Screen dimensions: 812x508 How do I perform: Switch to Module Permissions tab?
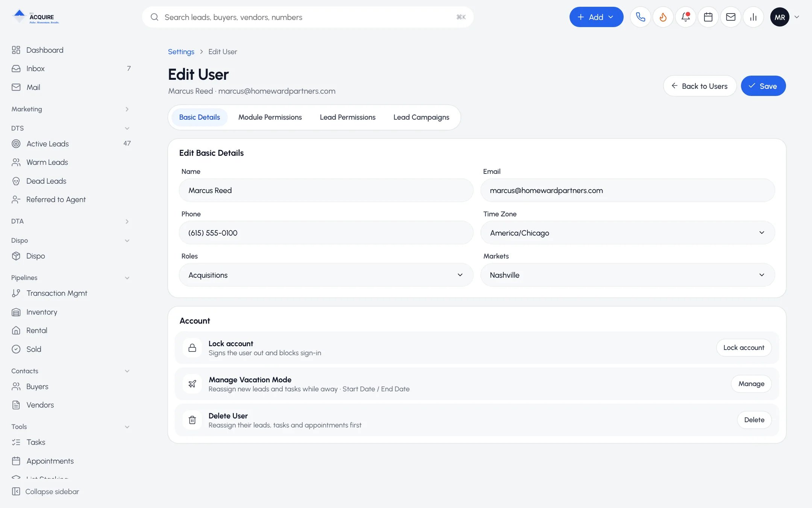[x=270, y=117]
